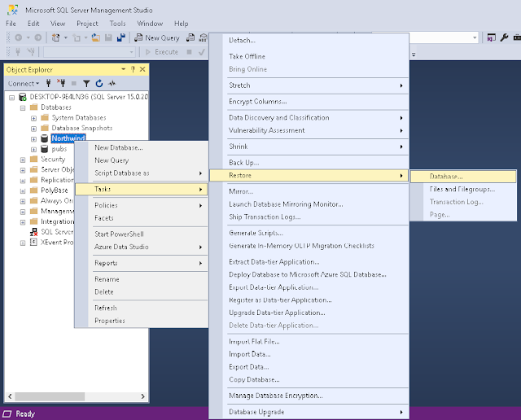Screen dimensions: 521x420
Task: Choose Files and Filegroups... restore option
Action: click(x=463, y=189)
